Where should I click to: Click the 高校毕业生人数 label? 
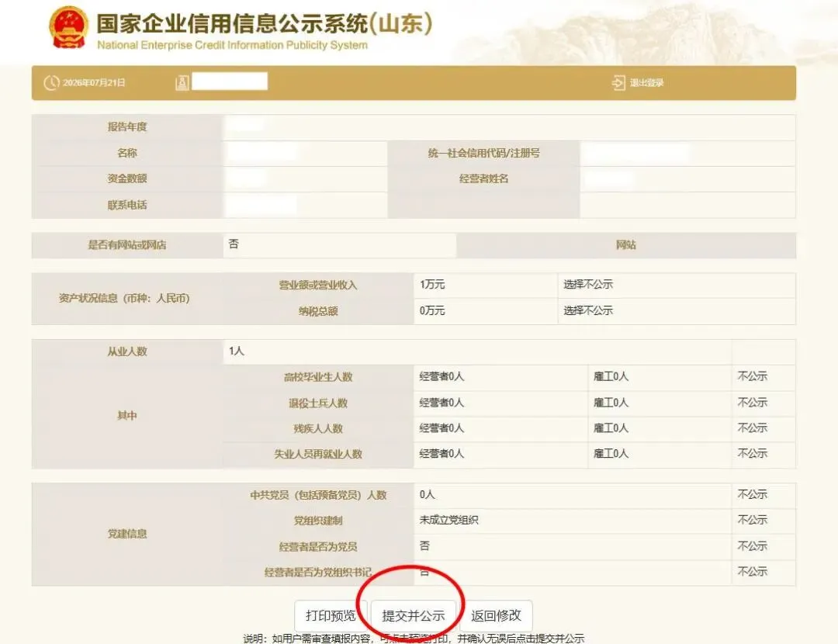click(318, 377)
